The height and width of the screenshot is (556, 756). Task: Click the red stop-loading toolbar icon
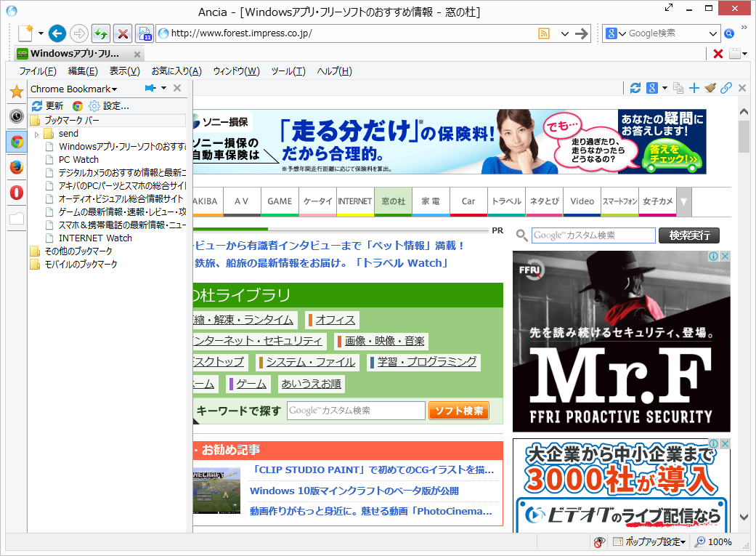pos(122,33)
